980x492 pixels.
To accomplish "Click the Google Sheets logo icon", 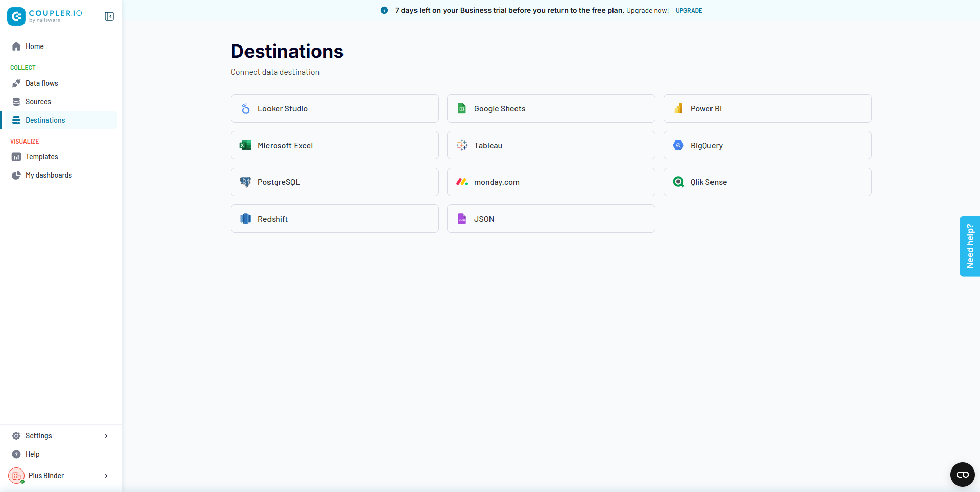I will (x=462, y=108).
